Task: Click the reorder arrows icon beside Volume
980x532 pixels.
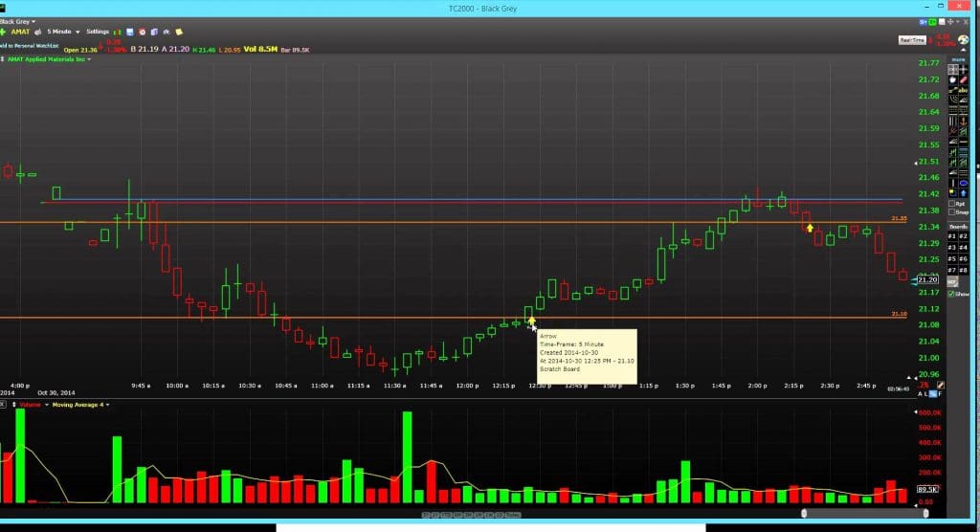Action: pyautogui.click(x=13, y=405)
